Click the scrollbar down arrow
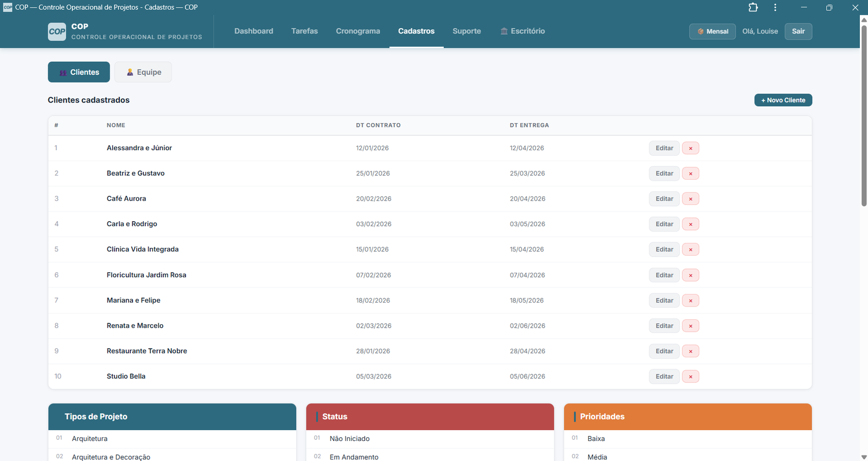The image size is (868, 461). (x=864, y=457)
